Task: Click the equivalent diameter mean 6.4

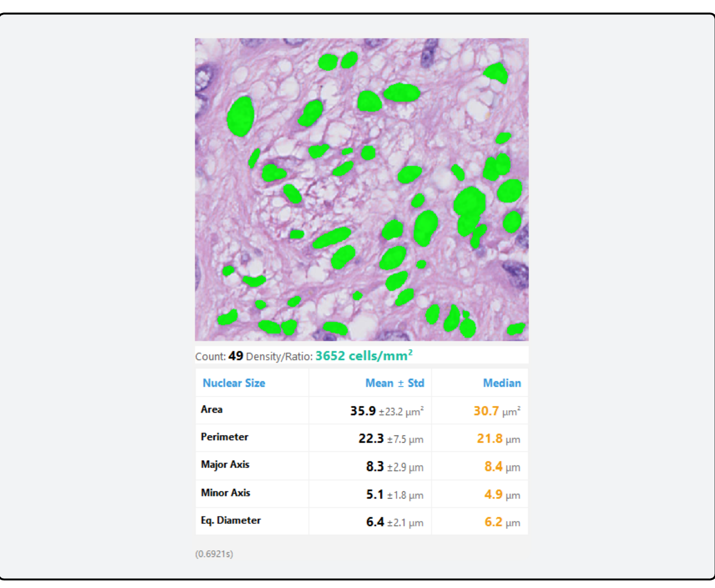Action: point(375,522)
